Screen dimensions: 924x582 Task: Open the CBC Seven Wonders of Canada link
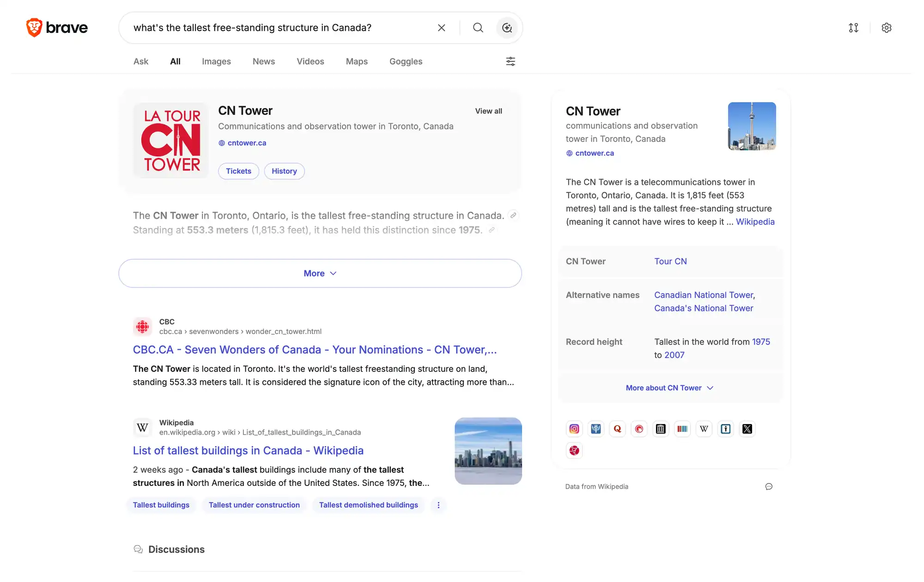tap(315, 350)
